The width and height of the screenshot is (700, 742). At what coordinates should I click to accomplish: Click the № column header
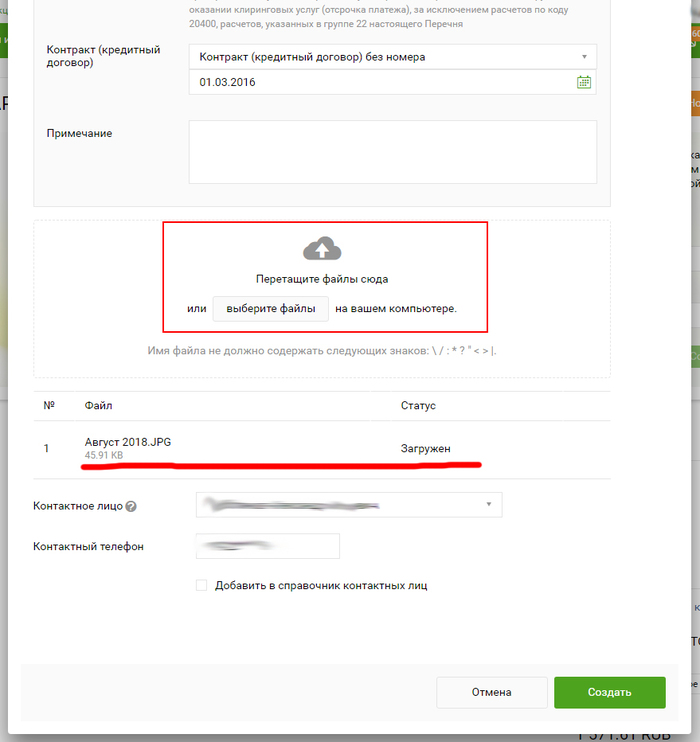coord(49,406)
